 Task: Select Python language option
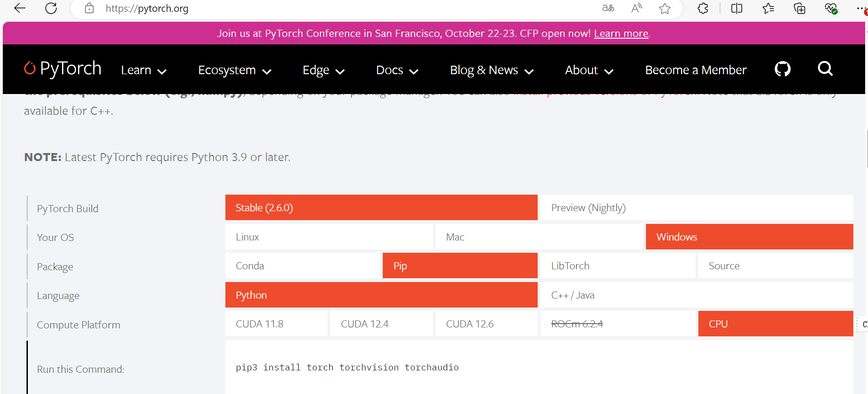pos(381,295)
